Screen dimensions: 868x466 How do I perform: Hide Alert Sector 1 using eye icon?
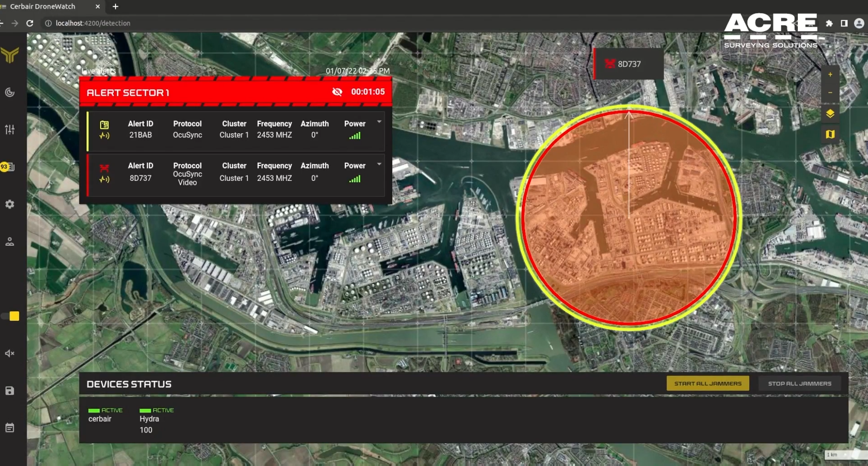tap(337, 92)
